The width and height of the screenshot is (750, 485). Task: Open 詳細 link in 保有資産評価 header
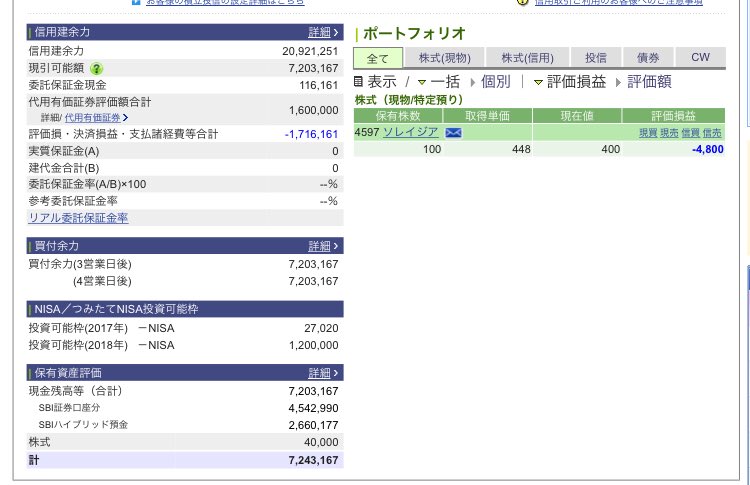[x=323, y=373]
